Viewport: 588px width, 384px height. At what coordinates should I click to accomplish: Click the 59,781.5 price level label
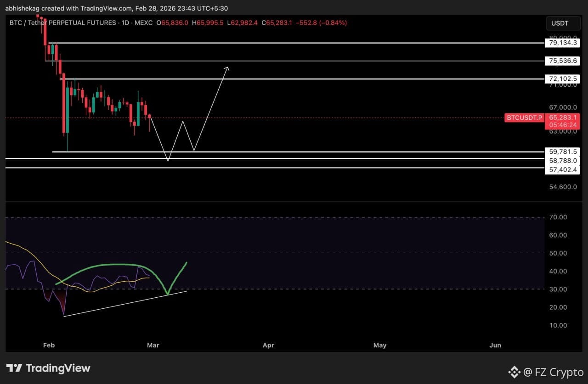coord(563,151)
